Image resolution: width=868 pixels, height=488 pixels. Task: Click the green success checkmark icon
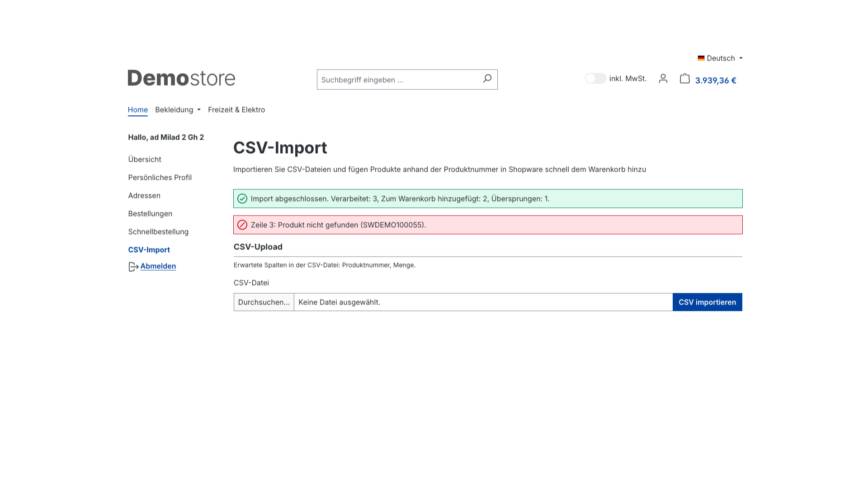pos(242,199)
